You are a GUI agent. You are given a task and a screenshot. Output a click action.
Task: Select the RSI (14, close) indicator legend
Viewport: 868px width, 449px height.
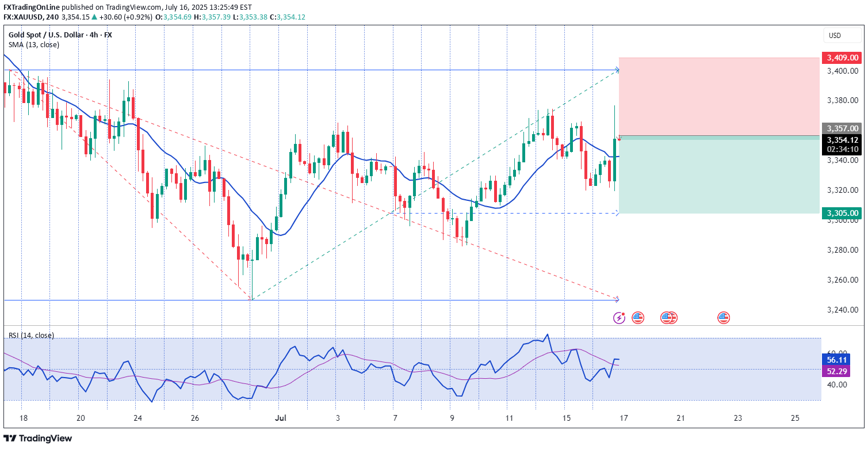[x=31, y=335]
